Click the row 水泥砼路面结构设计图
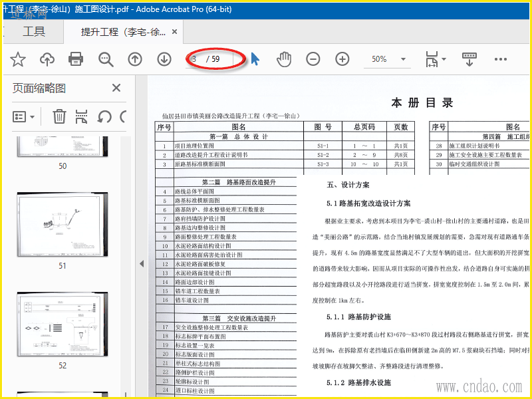Viewport: 532px width, 399px height. pos(225,246)
